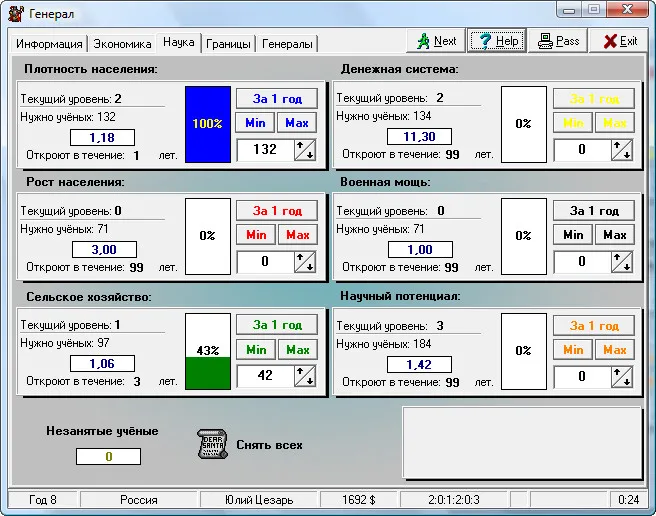The height and width of the screenshot is (516, 656).
Task: Click the monetary system scientist spinner arrows
Action: click(622, 150)
